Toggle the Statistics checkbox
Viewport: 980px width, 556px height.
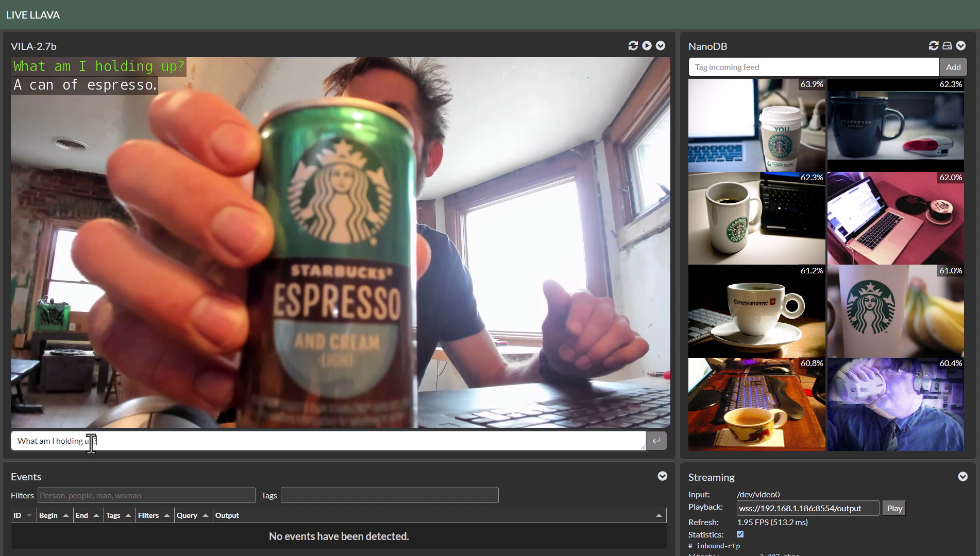coord(740,534)
